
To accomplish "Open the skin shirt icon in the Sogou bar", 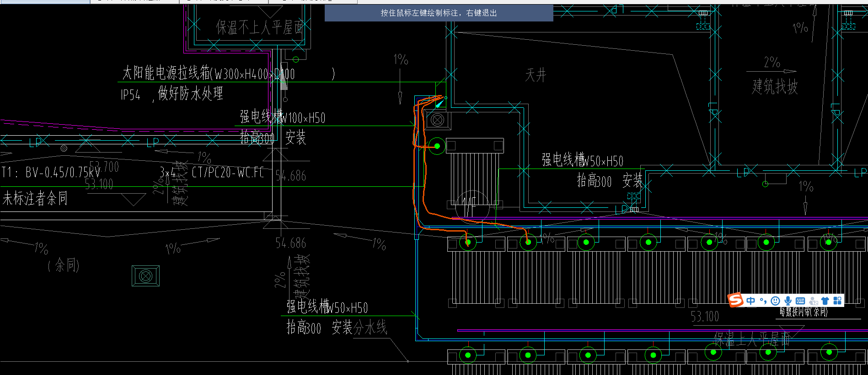I will tap(825, 301).
